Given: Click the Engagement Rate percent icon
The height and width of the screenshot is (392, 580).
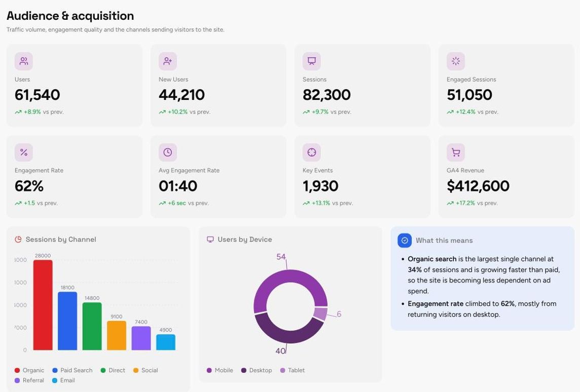Looking at the screenshot, I should tap(24, 152).
